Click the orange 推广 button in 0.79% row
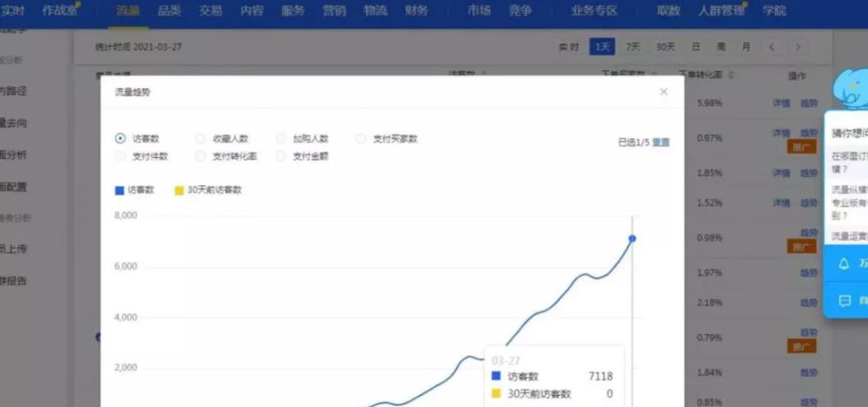 click(802, 346)
